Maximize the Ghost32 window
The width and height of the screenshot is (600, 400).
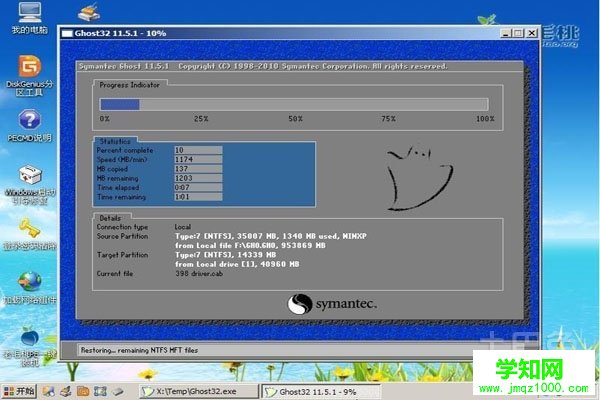coord(518,33)
